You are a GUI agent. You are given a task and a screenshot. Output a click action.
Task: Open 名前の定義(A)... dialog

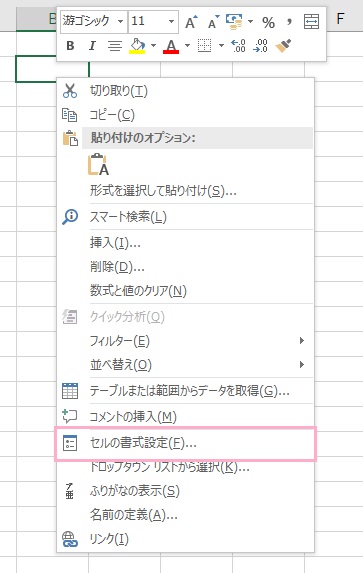(186, 515)
